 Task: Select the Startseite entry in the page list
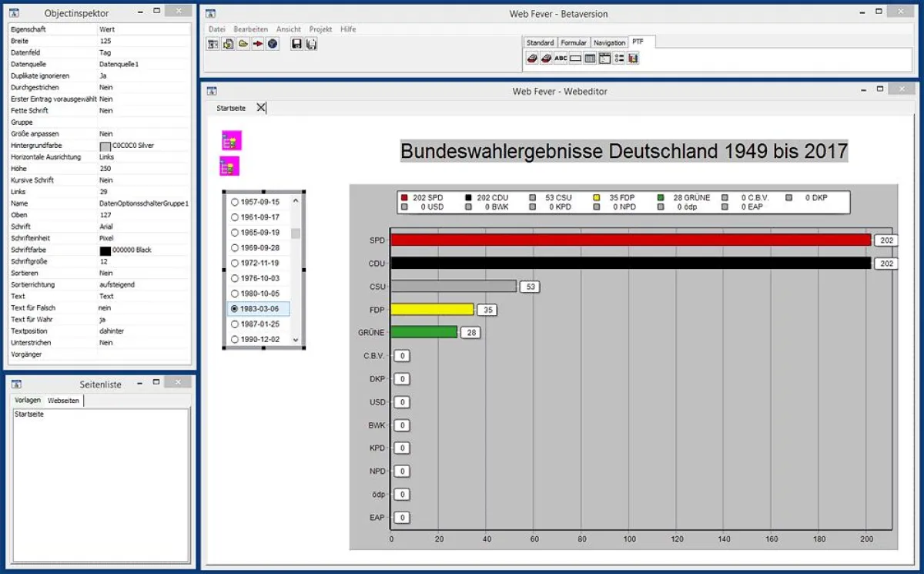coord(28,414)
